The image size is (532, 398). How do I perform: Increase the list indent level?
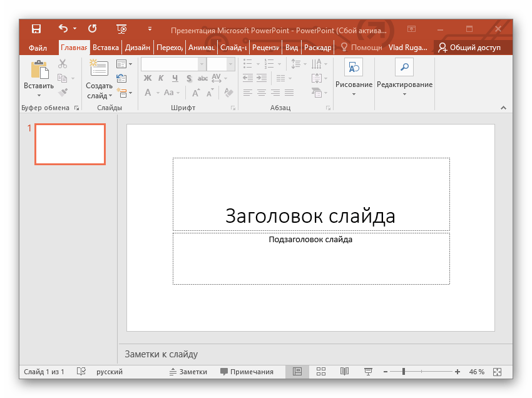[262, 78]
